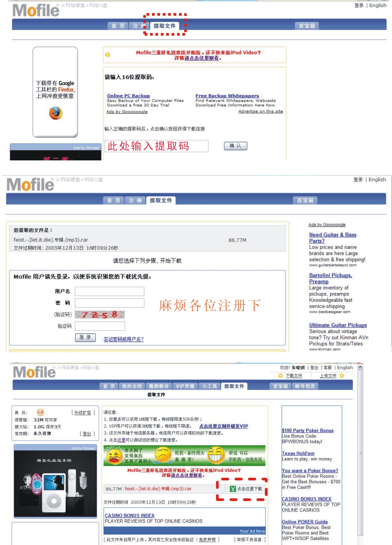The image size is (392, 545).
Task: Open the 客服 link
Action: [327, 368]
